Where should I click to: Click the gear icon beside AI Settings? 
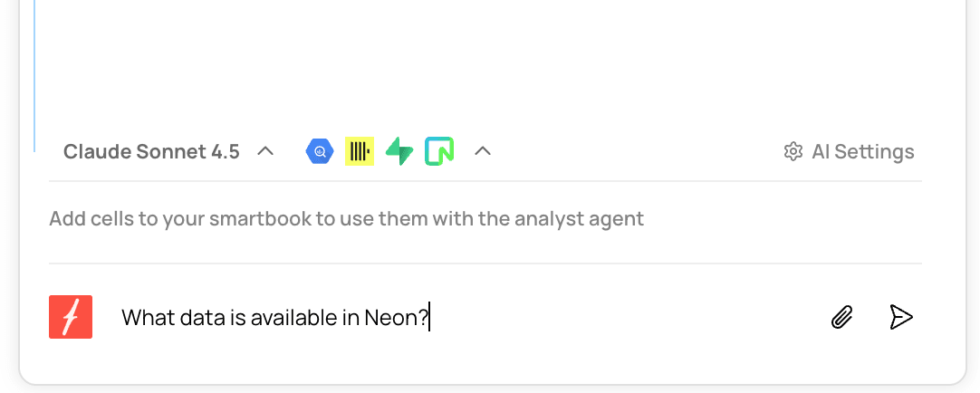tap(793, 151)
